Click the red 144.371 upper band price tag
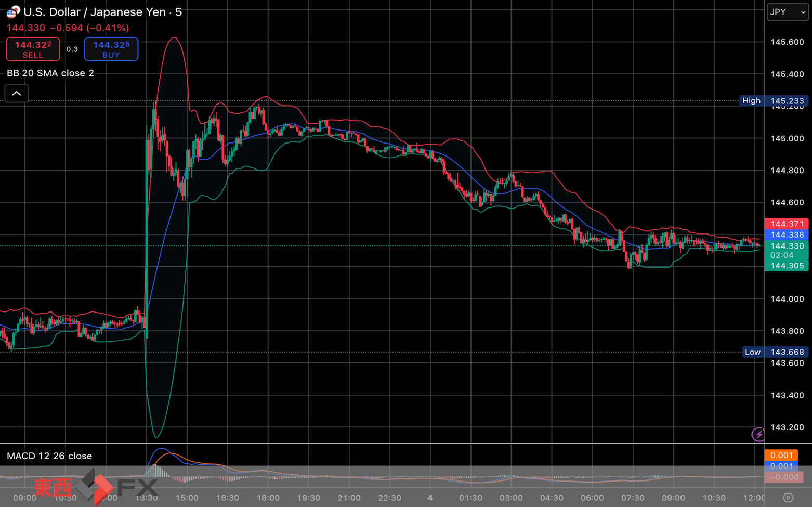Image resolution: width=812 pixels, height=507 pixels. click(x=787, y=224)
